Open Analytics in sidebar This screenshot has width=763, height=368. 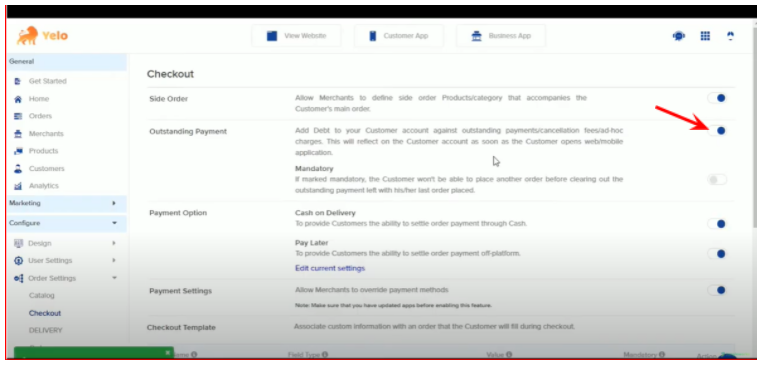coord(44,186)
